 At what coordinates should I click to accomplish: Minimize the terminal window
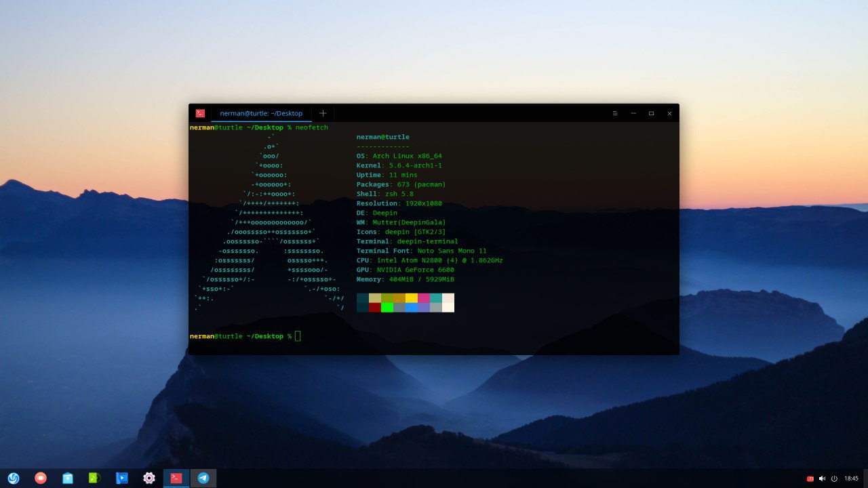point(633,113)
